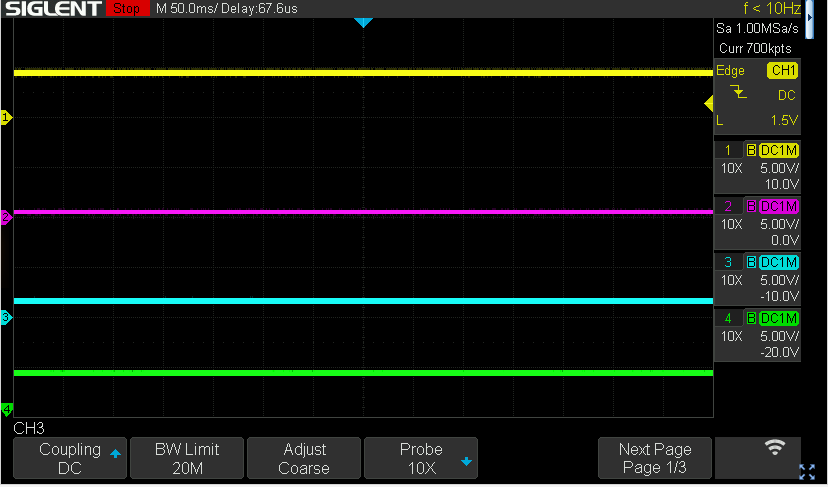
Task: Open the channel 4 info box
Action: coord(757,335)
